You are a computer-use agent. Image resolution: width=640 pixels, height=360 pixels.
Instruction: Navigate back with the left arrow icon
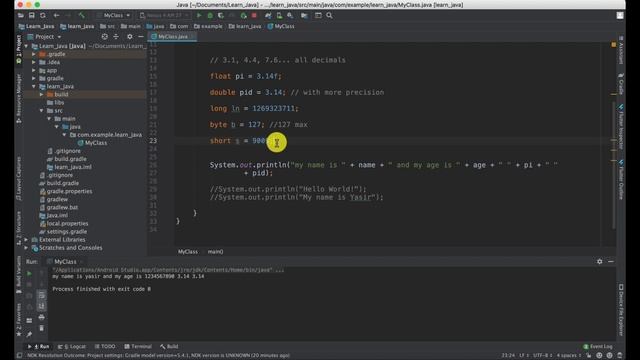pos(56,16)
